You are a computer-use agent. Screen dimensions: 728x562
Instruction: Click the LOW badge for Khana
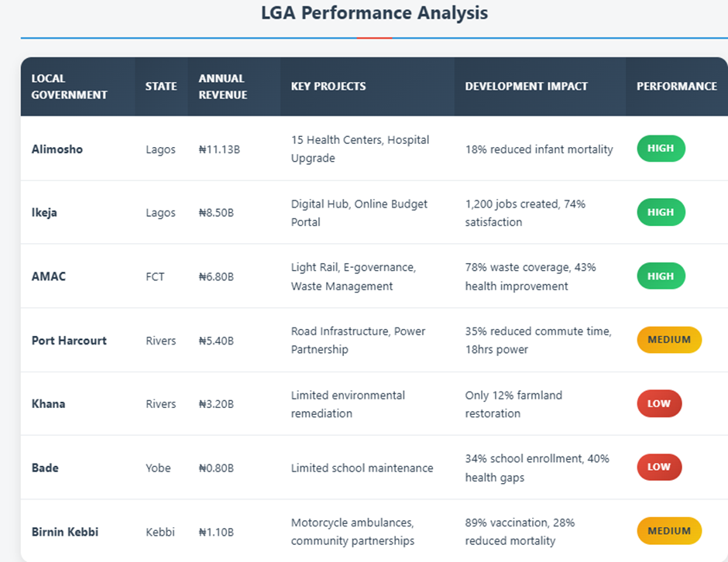coord(659,403)
